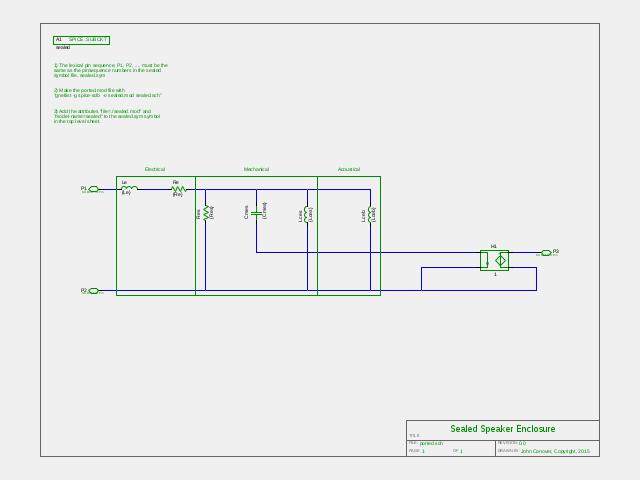The height and width of the screenshot is (480, 640).
Task: Select the Sealed Speaker Enclosure title text
Action: pyautogui.click(x=502, y=429)
